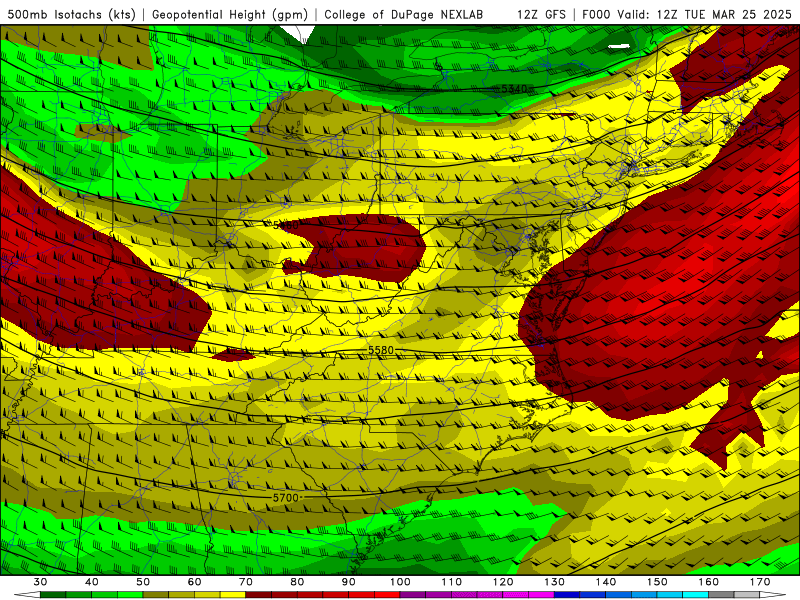Click the 160 label on the color scale
800x600 pixels.
709,582
